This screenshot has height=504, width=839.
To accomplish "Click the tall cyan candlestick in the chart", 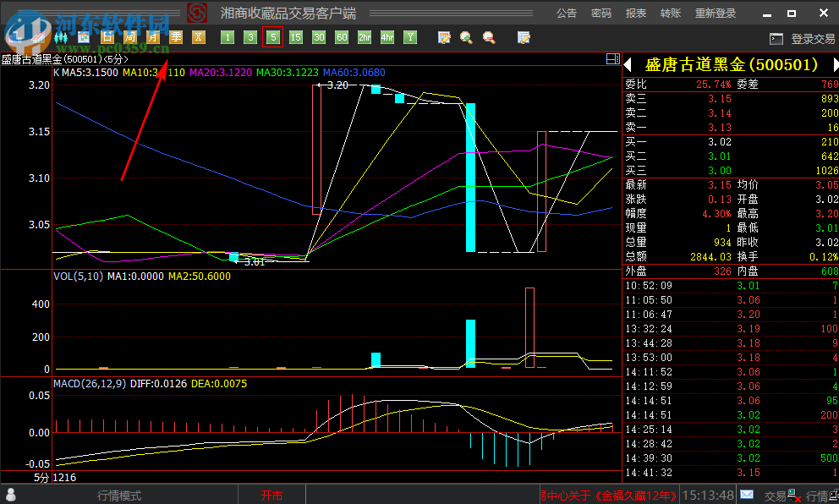I will tap(470, 178).
